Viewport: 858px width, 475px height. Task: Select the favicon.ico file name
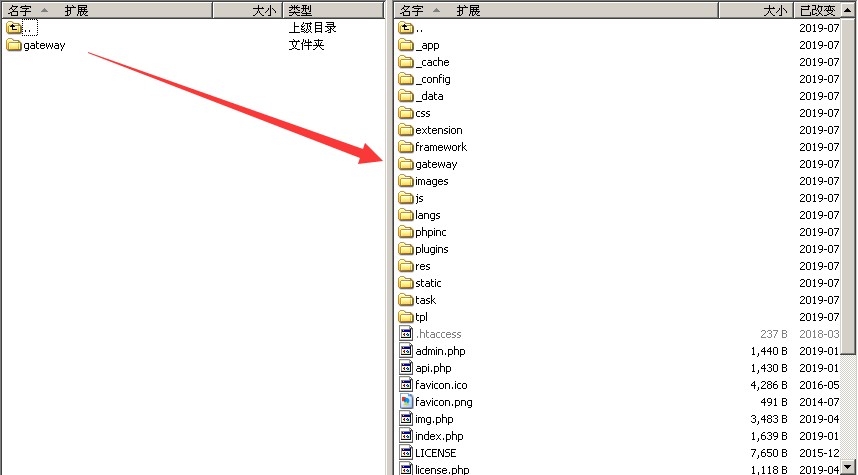441,385
